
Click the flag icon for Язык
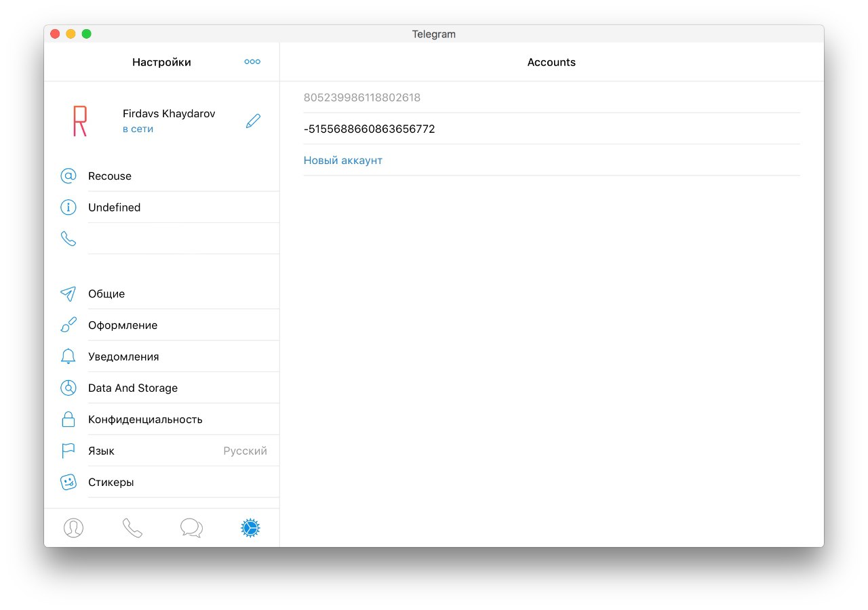(68, 451)
